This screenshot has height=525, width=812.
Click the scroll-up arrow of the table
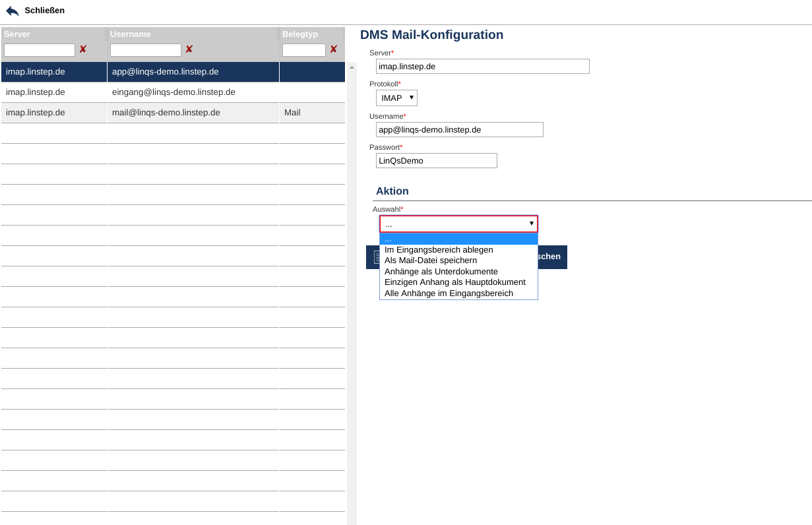(352, 67)
